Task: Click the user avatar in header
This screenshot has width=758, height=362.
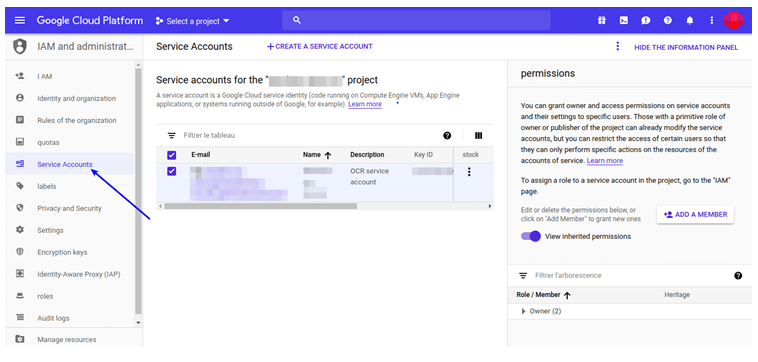Action: [733, 20]
